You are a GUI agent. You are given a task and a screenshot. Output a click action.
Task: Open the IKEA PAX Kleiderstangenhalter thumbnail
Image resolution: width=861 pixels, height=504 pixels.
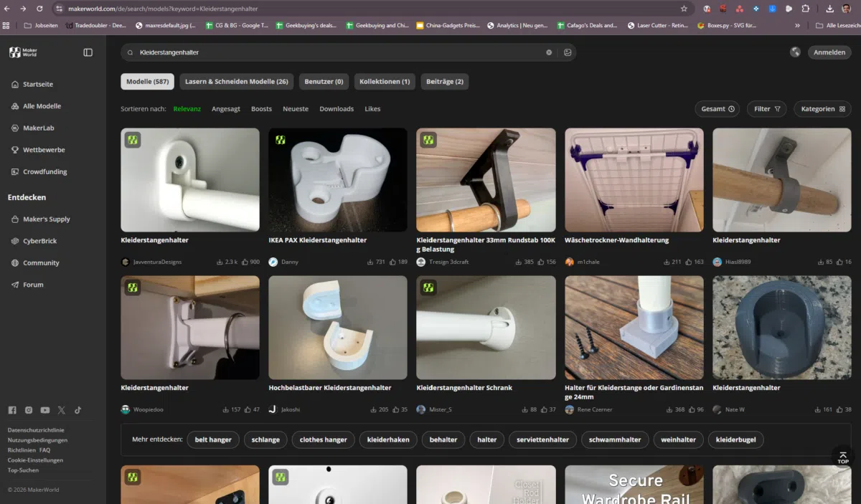pyautogui.click(x=338, y=180)
